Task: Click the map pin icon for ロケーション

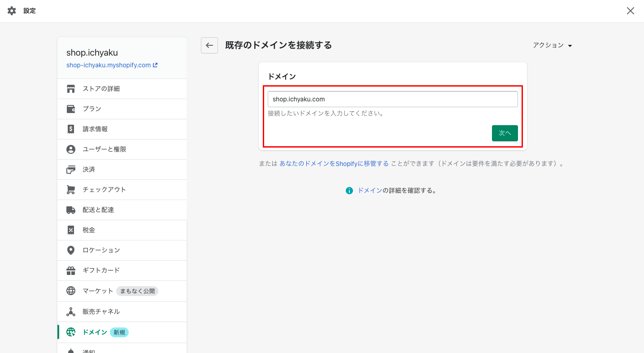Action: [x=71, y=250]
